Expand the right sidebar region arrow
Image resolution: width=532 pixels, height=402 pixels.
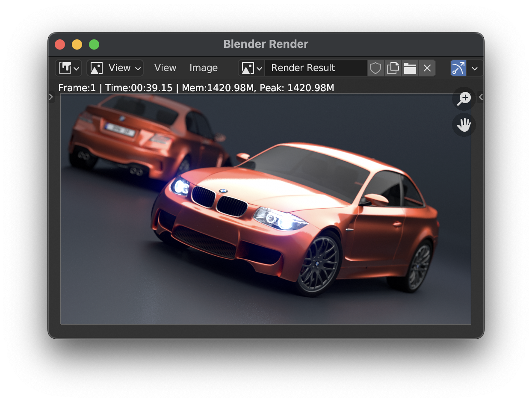click(481, 97)
